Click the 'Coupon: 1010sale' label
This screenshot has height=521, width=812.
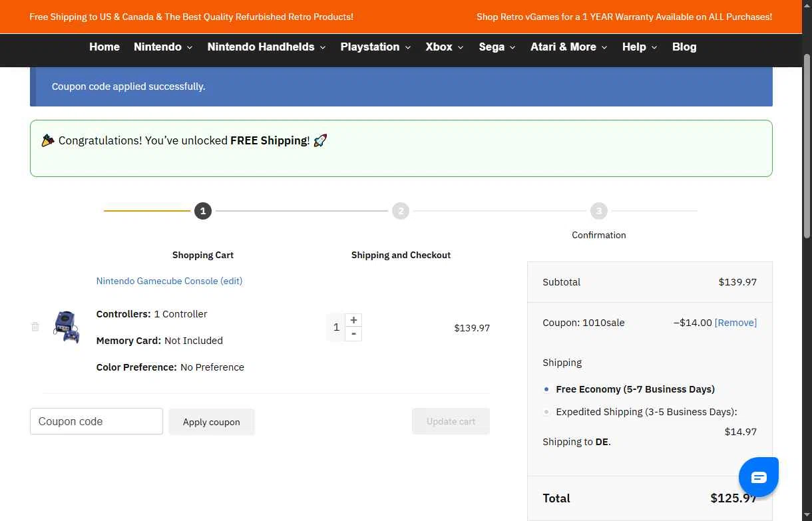point(584,323)
